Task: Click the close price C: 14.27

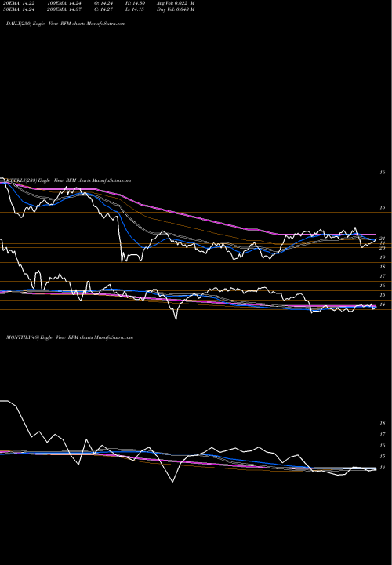Action: pos(103,9)
